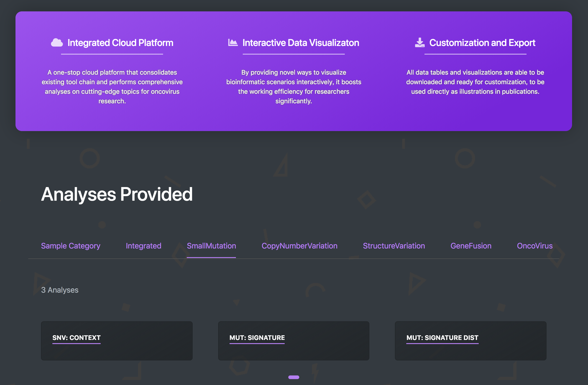The image size is (588, 385).
Task: Open the Sample Category tab
Action: 70,246
